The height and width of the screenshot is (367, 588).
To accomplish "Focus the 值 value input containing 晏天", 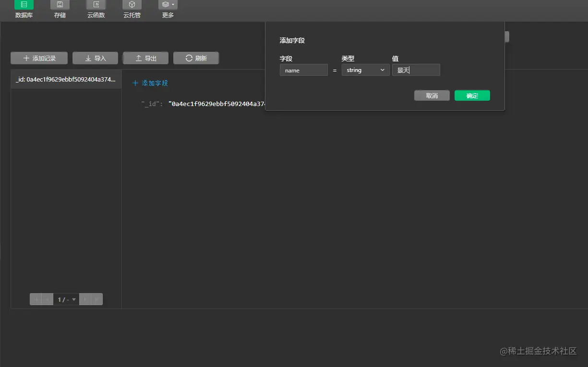I will (x=416, y=70).
